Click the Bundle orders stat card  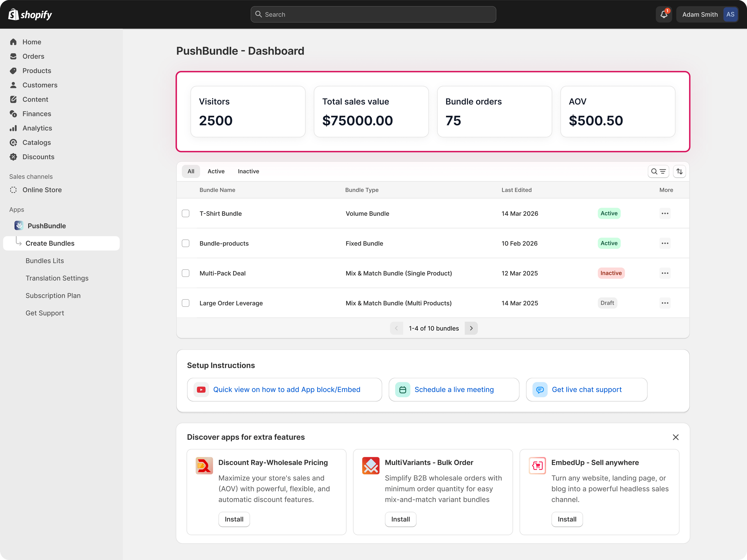click(x=494, y=112)
